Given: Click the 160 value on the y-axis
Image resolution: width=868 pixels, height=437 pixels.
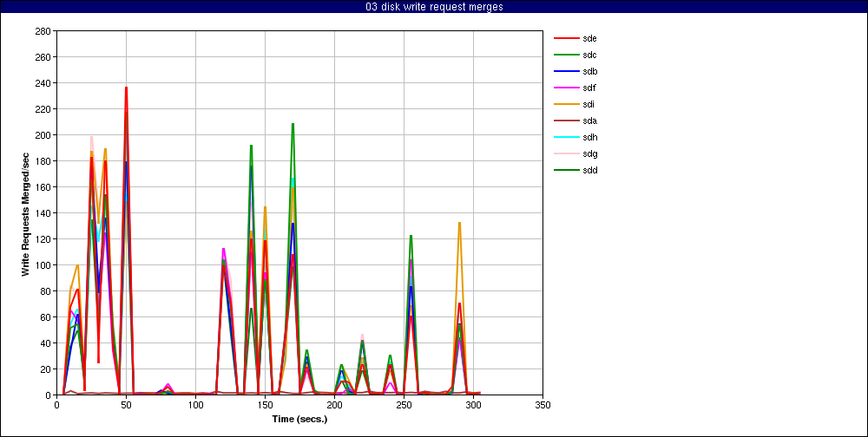Looking at the screenshot, I should tap(43, 187).
